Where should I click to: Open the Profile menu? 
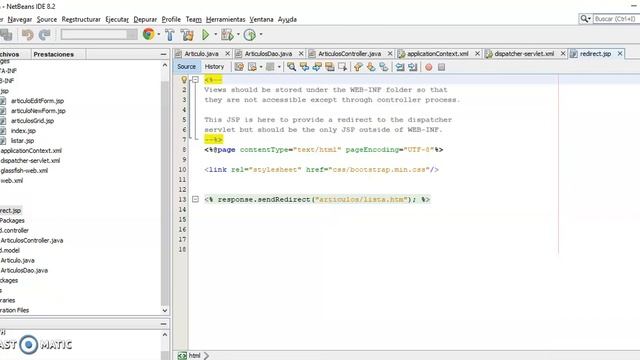pyautogui.click(x=171, y=19)
